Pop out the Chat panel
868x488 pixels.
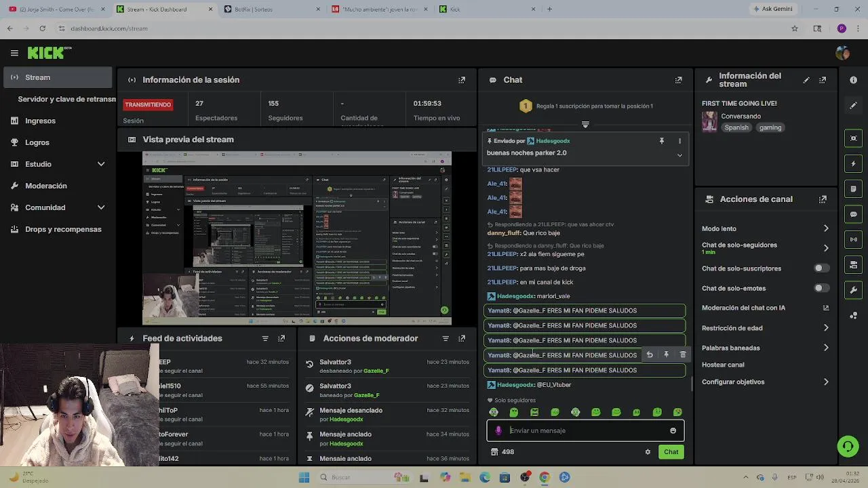tap(678, 80)
